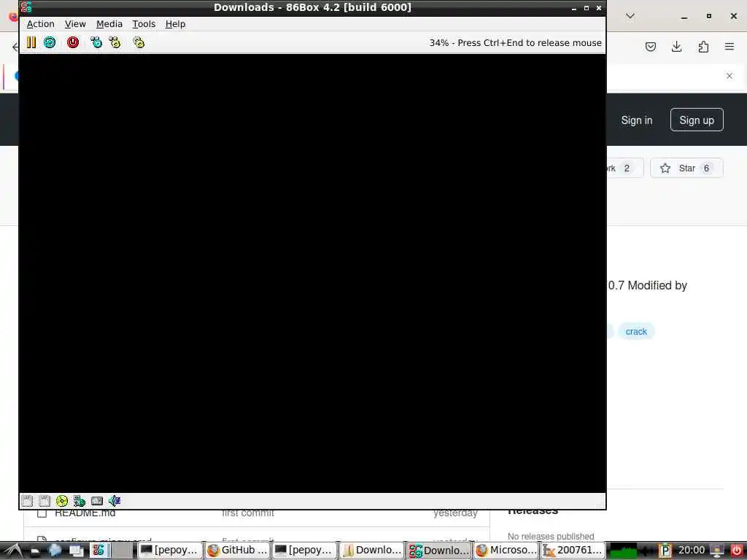Screen dimensions: 747x560
Task: Click the CD-ROM drive status icon
Action: [x=62, y=500]
